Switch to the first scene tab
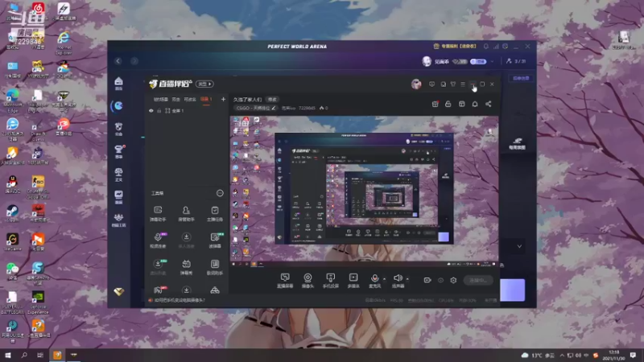 coord(160,99)
